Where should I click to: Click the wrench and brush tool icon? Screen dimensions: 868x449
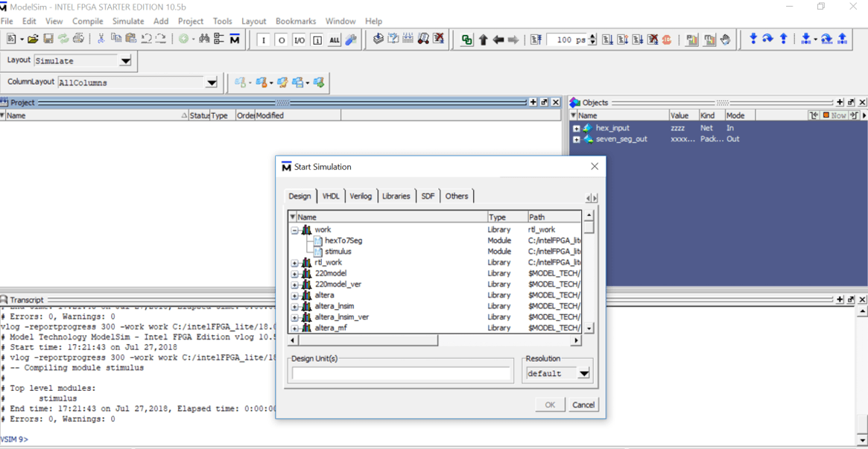click(351, 39)
